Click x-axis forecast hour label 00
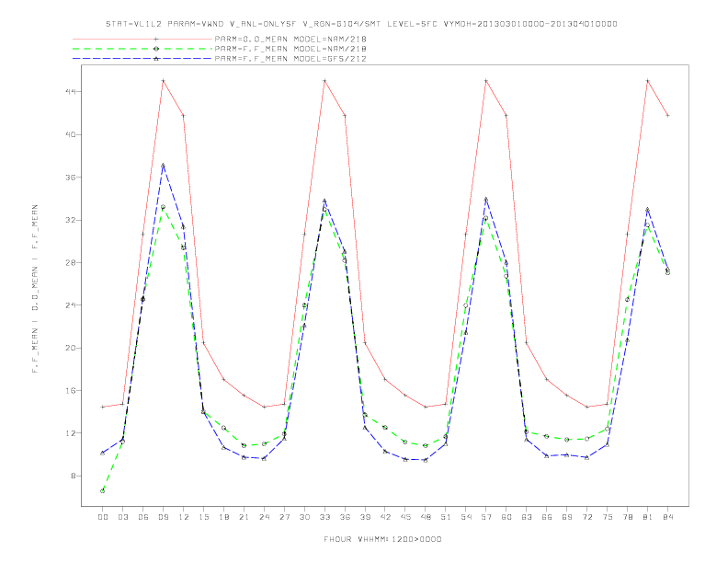This screenshot has height=563, width=728. [103, 517]
